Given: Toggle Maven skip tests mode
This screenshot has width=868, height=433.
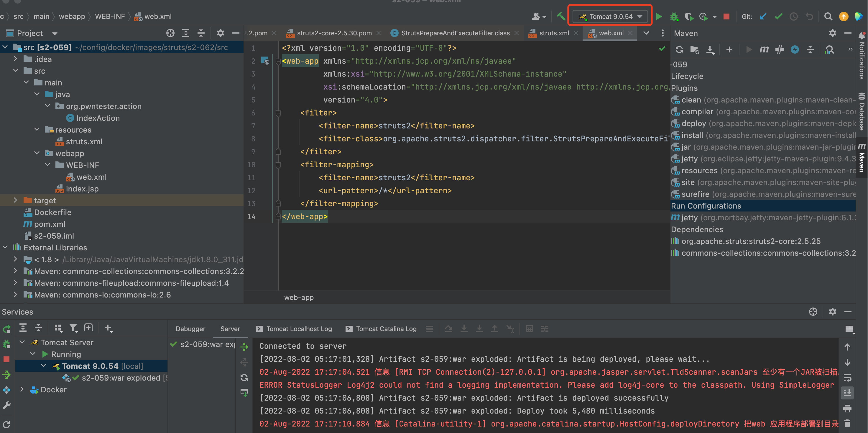Looking at the screenshot, I should click(795, 50).
